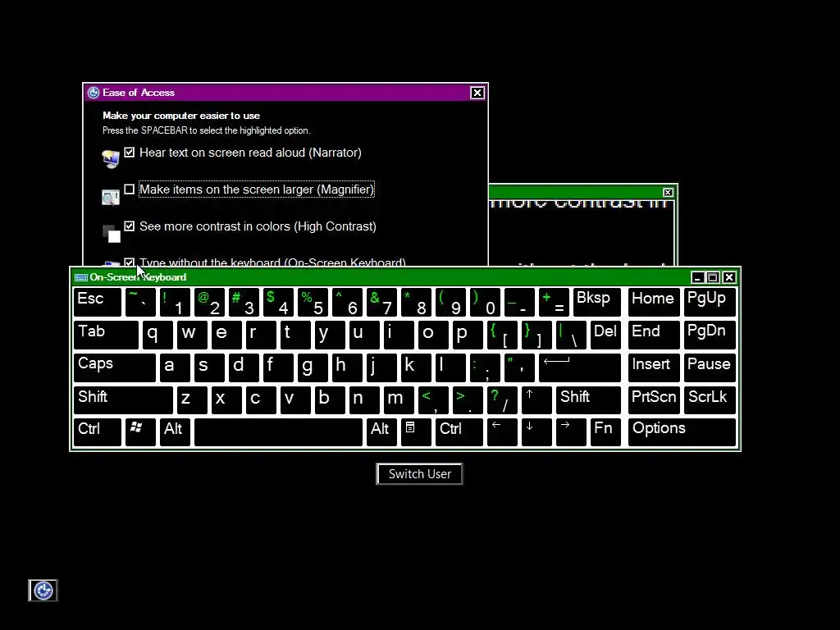Minimize the On-Screen Keyboard window
840x630 pixels.
(697, 277)
